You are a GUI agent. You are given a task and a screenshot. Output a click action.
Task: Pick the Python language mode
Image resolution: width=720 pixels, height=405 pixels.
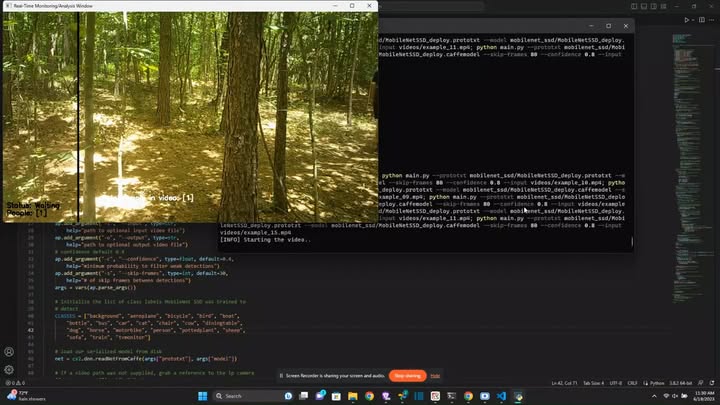click(x=657, y=383)
